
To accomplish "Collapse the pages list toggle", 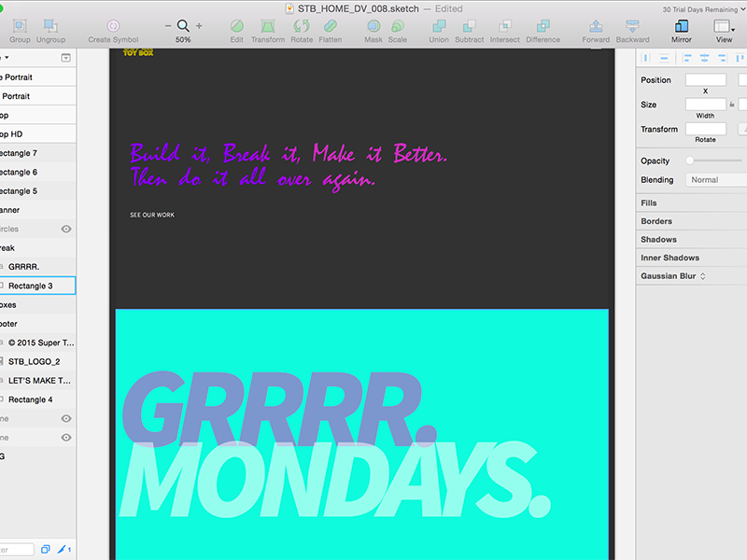I will 65,58.
